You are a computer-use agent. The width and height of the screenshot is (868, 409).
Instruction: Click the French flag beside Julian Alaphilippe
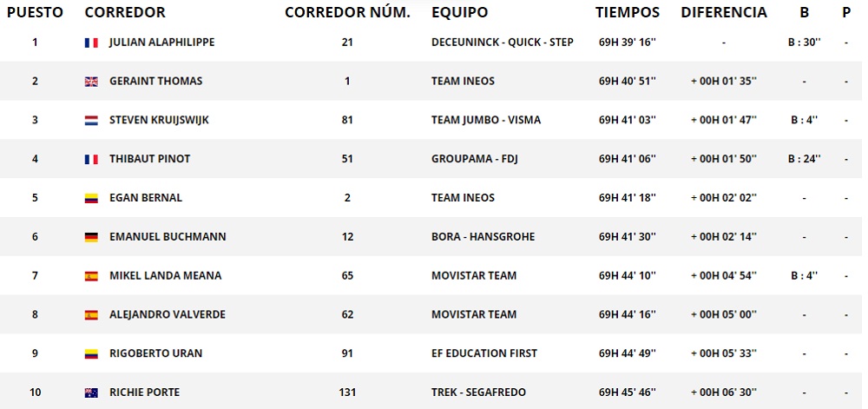(90, 43)
